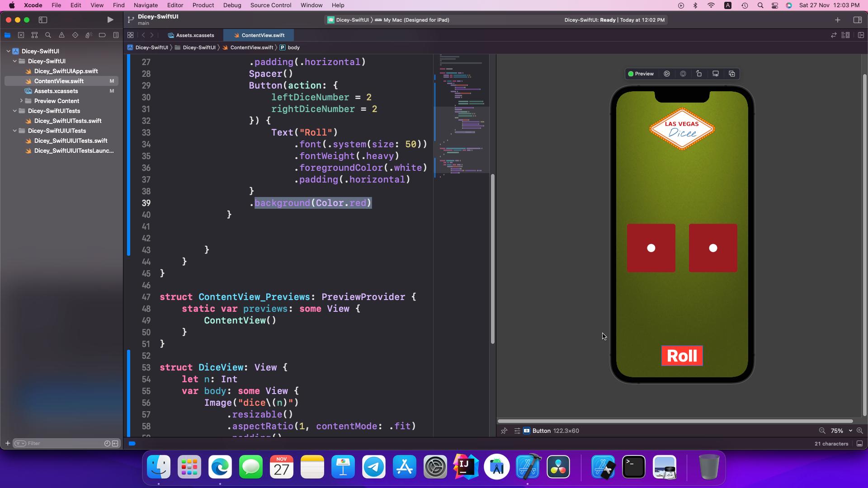Screen dimensions: 868x488
Task: Open the Find navigator magnifier icon
Action: tap(48, 35)
